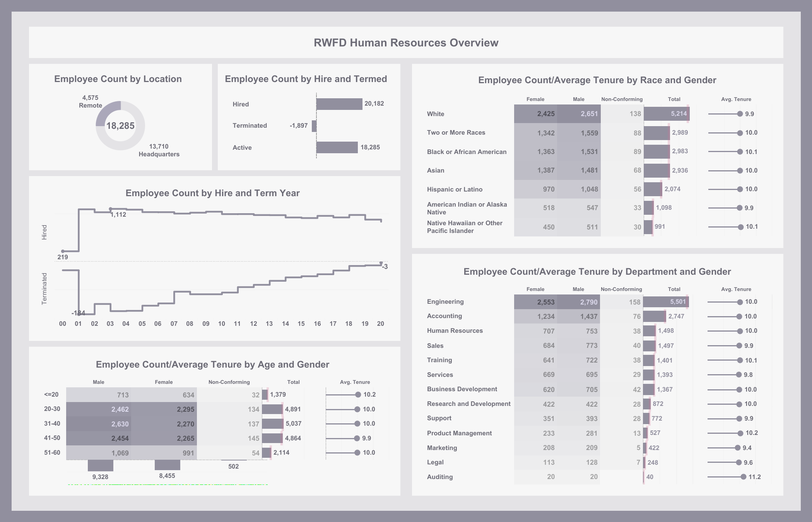Select the Hispanic or Latino row label
This screenshot has width=812, height=522.
[x=455, y=189]
